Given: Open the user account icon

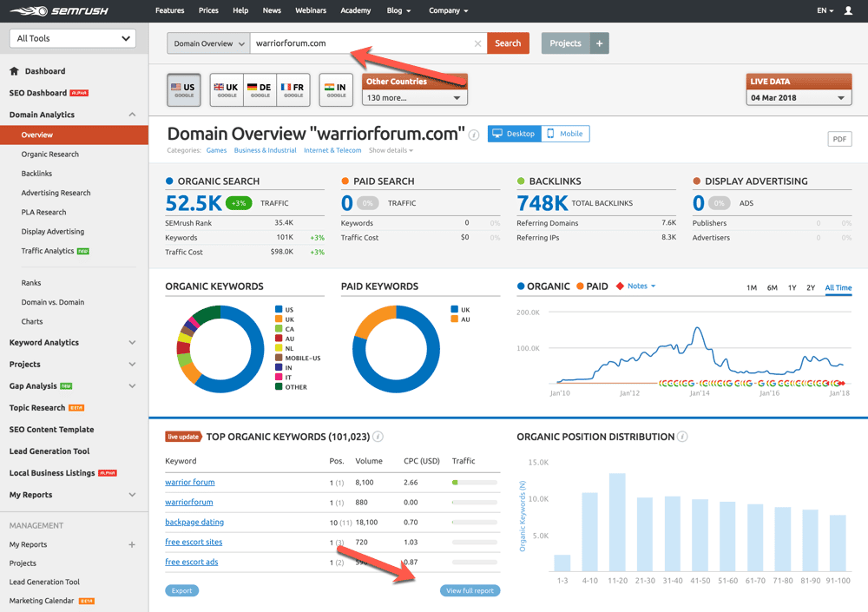Looking at the screenshot, I should tap(848, 10).
